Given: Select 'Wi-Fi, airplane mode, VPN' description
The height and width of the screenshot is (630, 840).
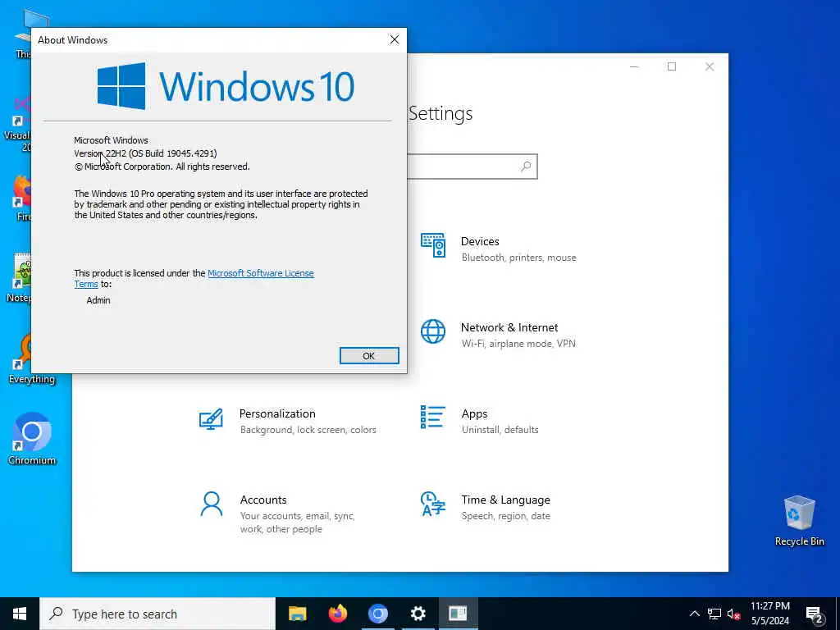Looking at the screenshot, I should (x=518, y=344).
